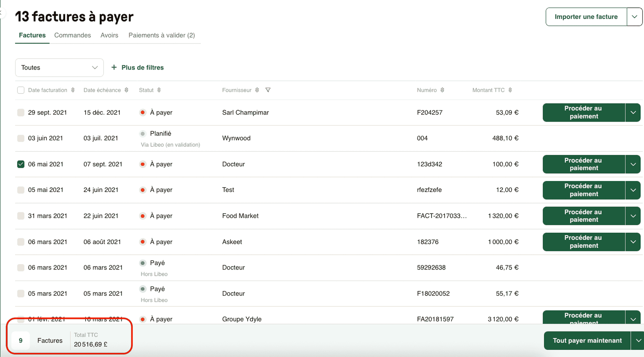This screenshot has width=644, height=357.
Task: Check the 31 mars 2021 Food Market checkbox
Action: (21, 216)
